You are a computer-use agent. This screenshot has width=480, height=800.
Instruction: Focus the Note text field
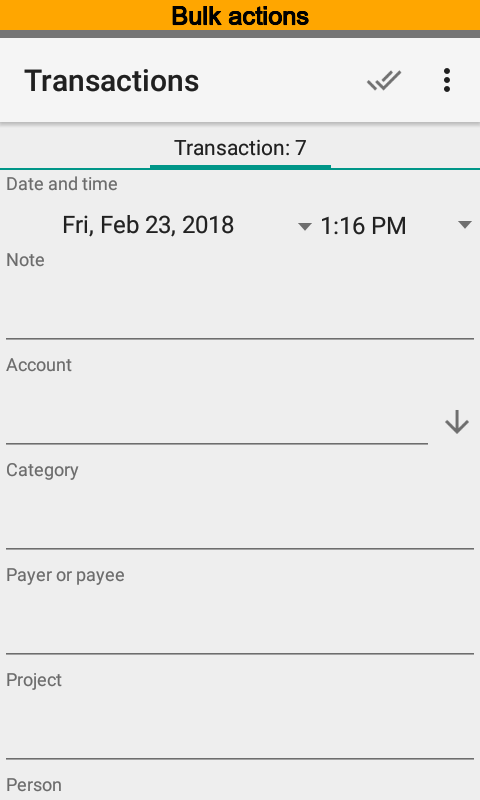point(240,308)
